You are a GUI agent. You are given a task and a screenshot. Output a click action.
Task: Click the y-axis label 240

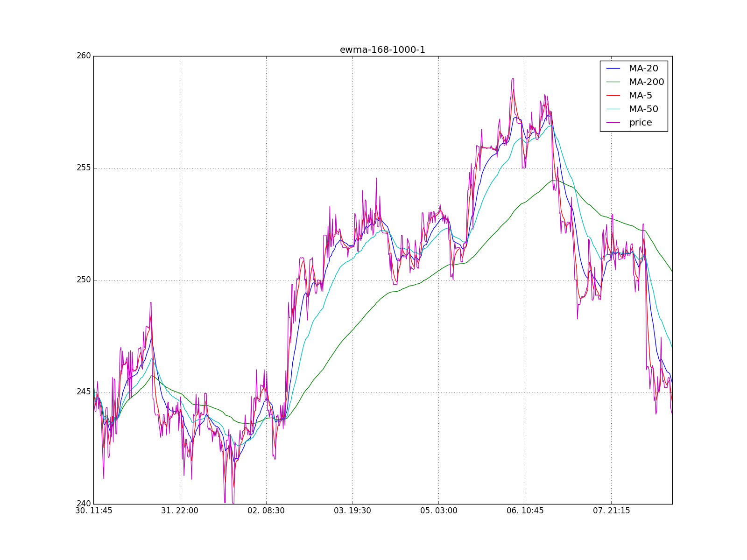pyautogui.click(x=84, y=504)
